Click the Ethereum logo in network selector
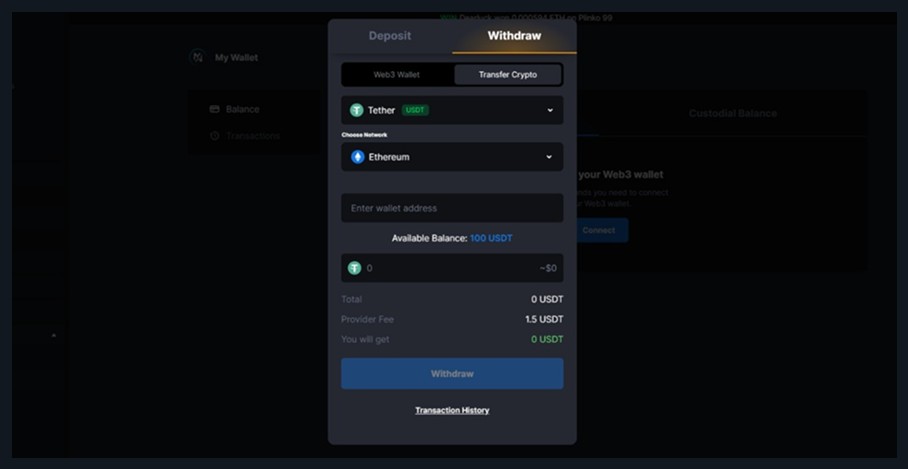Viewport: 908px width, 469px height. 358,157
